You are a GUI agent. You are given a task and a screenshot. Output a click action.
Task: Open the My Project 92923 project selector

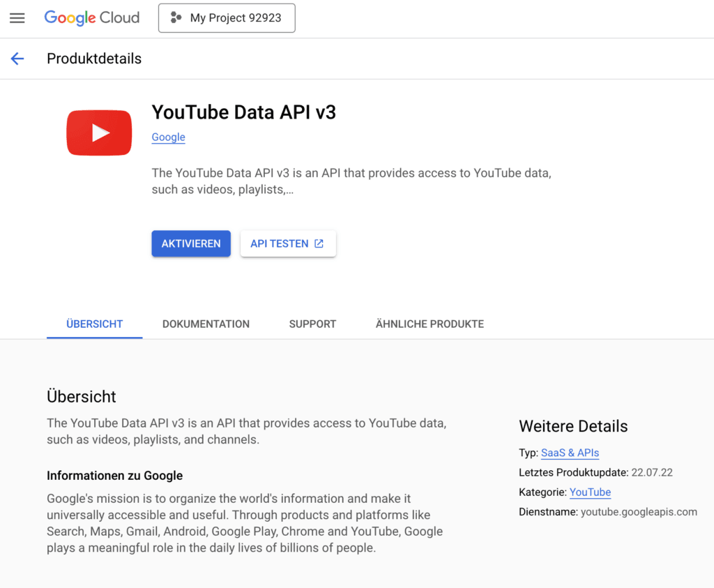[x=227, y=18]
